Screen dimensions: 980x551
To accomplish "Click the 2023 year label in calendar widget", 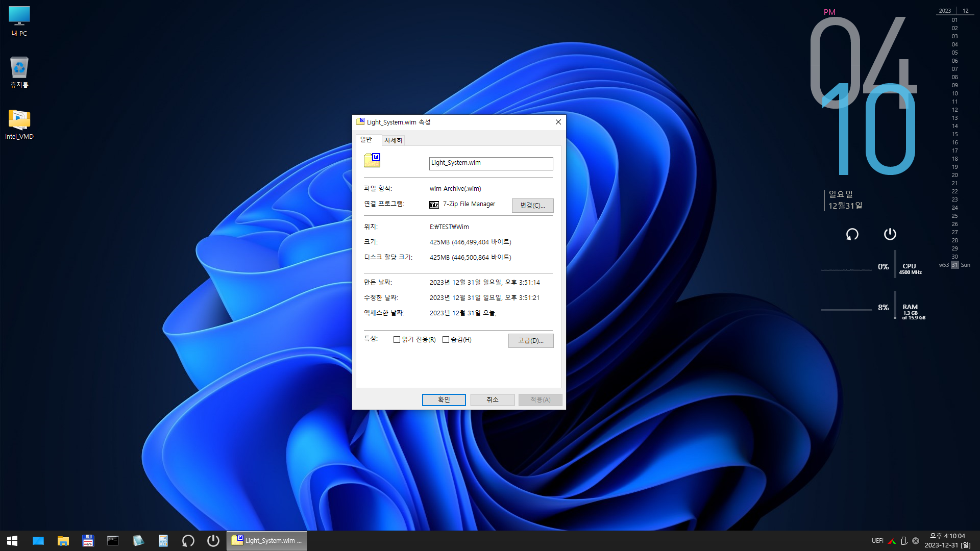I will pyautogui.click(x=945, y=11).
